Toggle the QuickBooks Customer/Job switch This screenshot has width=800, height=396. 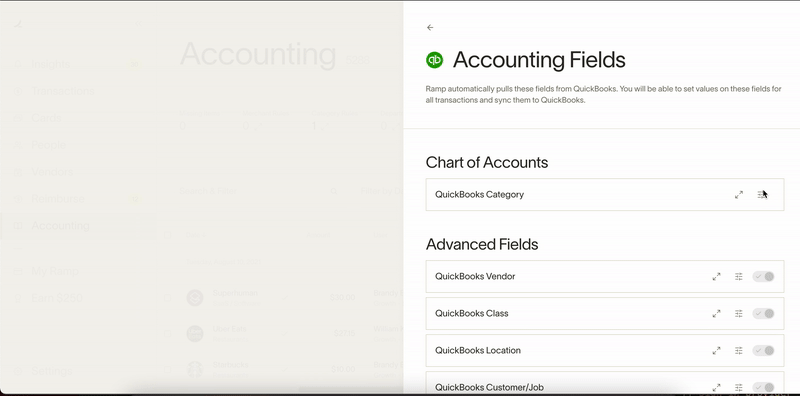(x=763, y=388)
